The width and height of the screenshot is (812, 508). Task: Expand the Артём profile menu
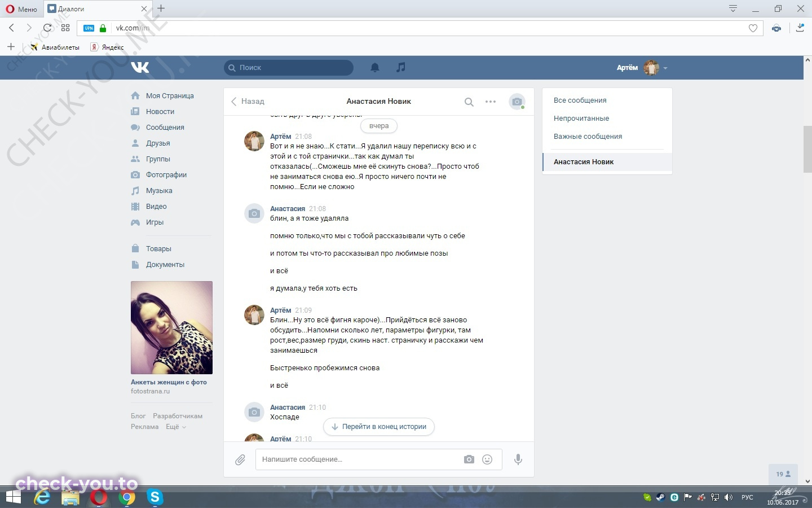point(642,68)
